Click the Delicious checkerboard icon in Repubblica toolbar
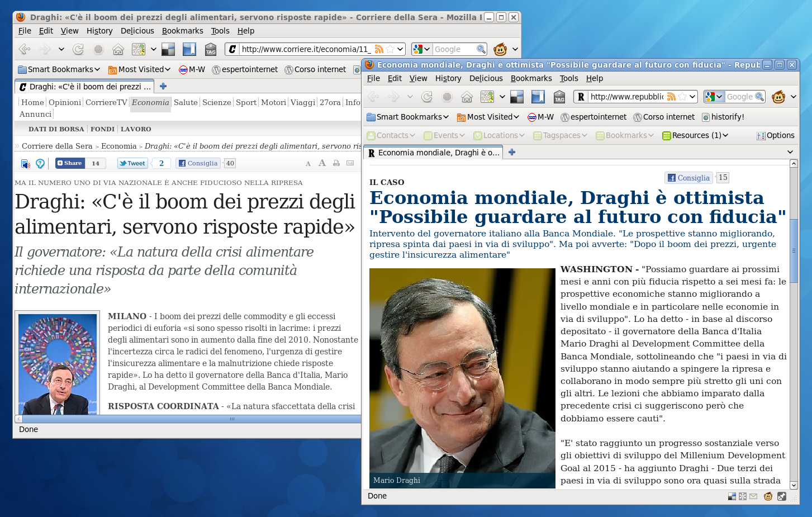The image size is (812, 517). pyautogui.click(x=517, y=97)
